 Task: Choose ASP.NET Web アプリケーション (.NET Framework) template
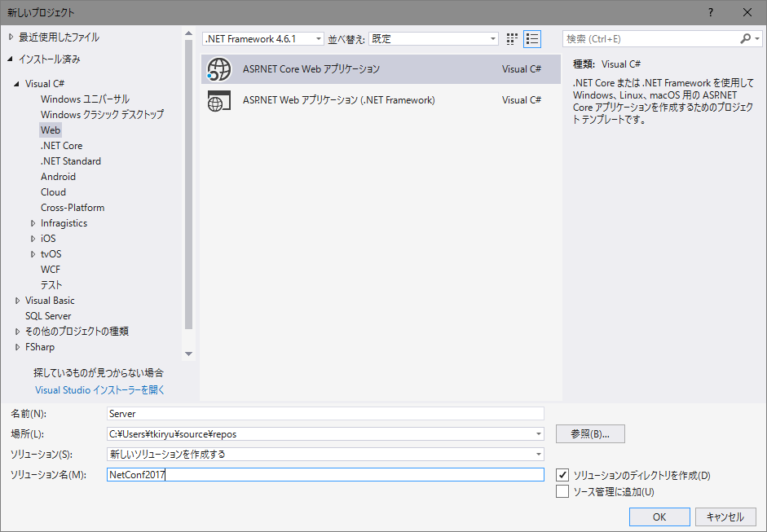(x=381, y=100)
